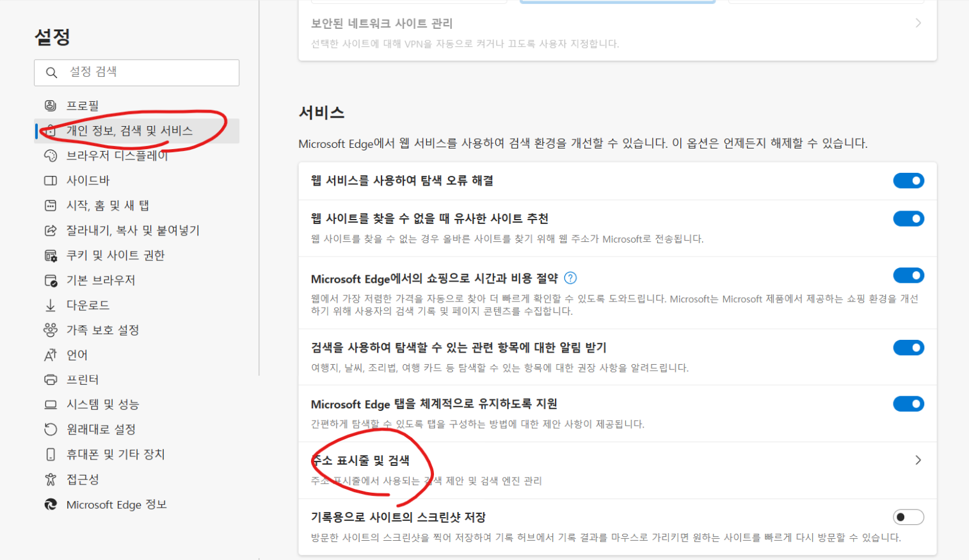
Task: Click the 쿠키 및 사이트 권한 icon
Action: (x=51, y=255)
